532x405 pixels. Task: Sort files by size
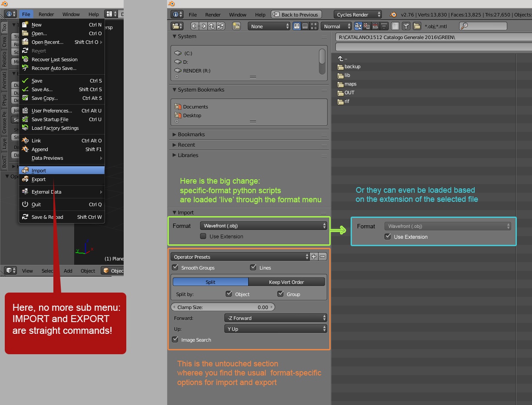[x=384, y=26]
